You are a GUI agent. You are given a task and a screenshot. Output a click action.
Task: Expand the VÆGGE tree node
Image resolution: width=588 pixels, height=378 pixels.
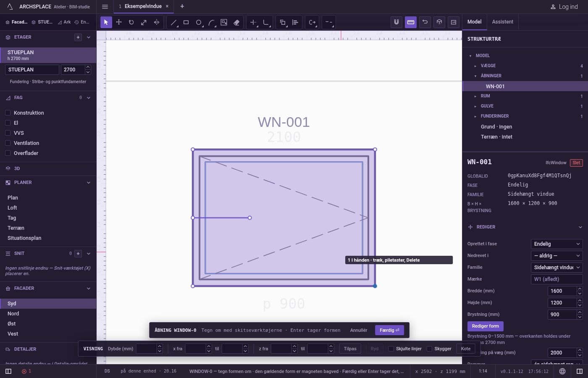(475, 66)
